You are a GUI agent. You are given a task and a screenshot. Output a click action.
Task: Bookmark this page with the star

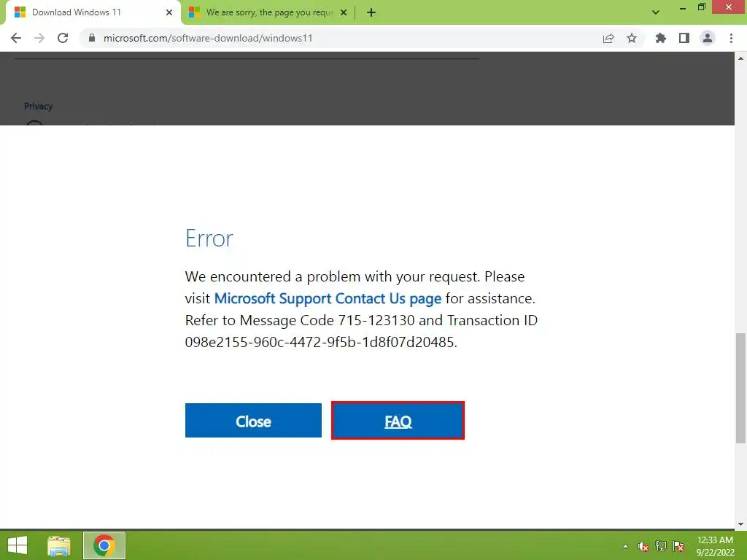(x=632, y=38)
